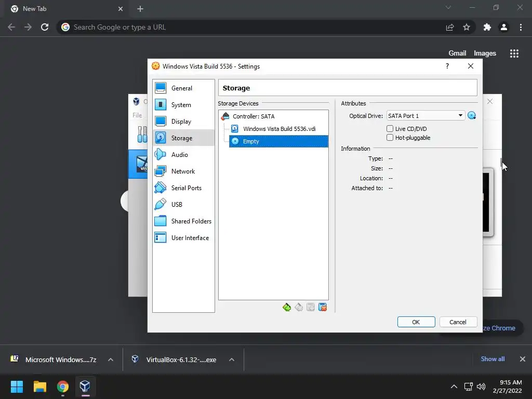Viewport: 532px width, 399px height.
Task: Click Cancel in the Settings dialog
Action: point(458,322)
